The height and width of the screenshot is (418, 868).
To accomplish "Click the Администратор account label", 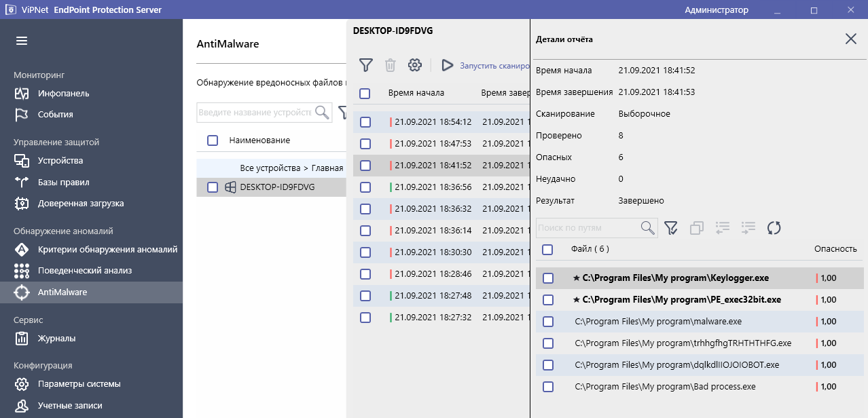I will [717, 10].
